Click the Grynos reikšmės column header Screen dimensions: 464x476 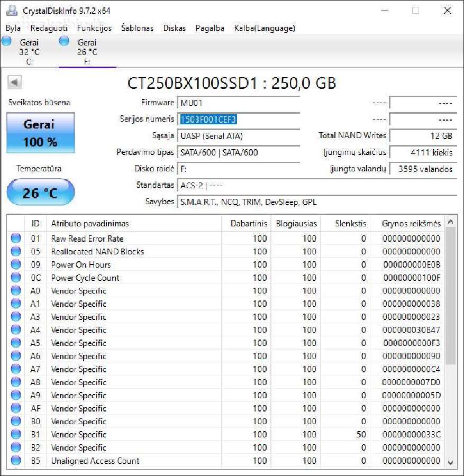pyautogui.click(x=407, y=223)
